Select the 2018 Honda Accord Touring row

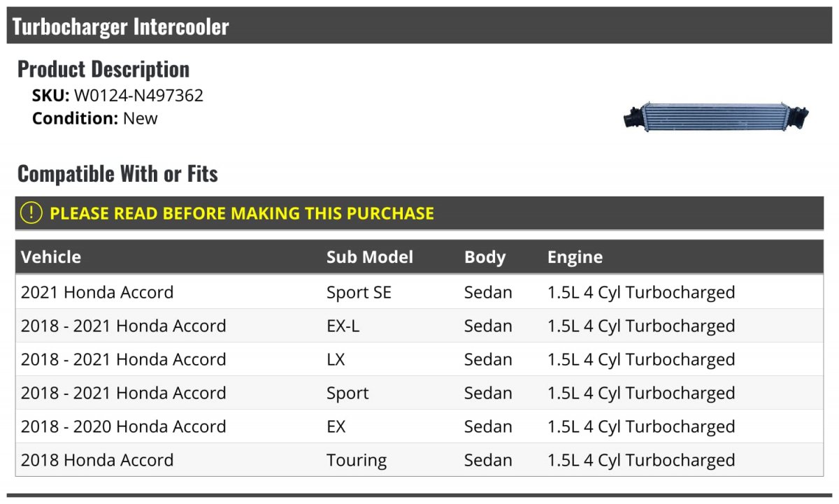tap(419, 460)
